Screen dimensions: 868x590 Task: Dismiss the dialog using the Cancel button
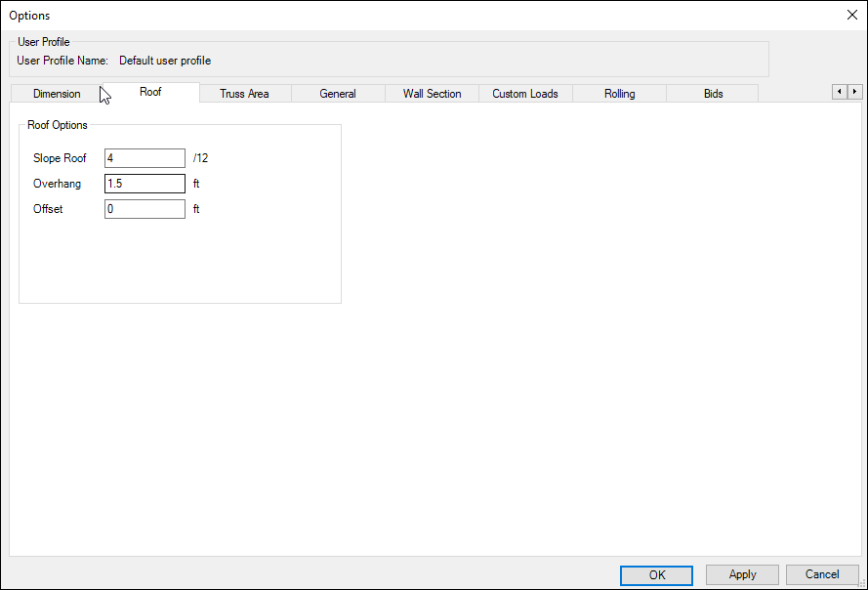click(x=822, y=575)
